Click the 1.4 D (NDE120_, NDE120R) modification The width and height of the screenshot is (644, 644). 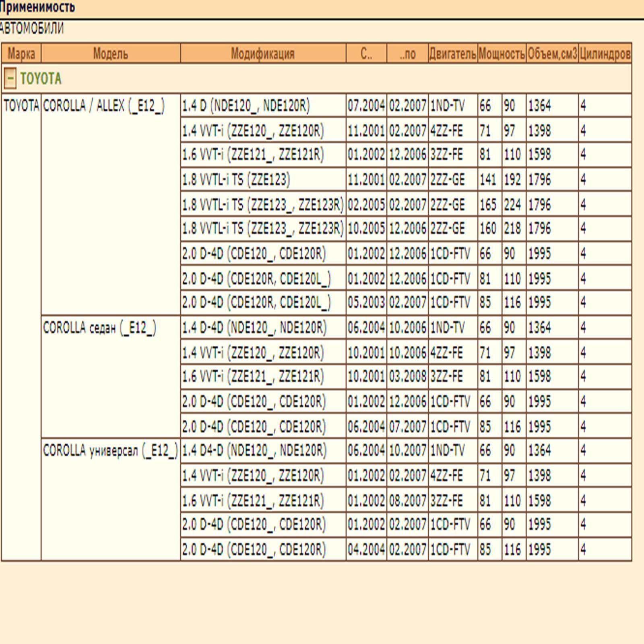click(246, 106)
